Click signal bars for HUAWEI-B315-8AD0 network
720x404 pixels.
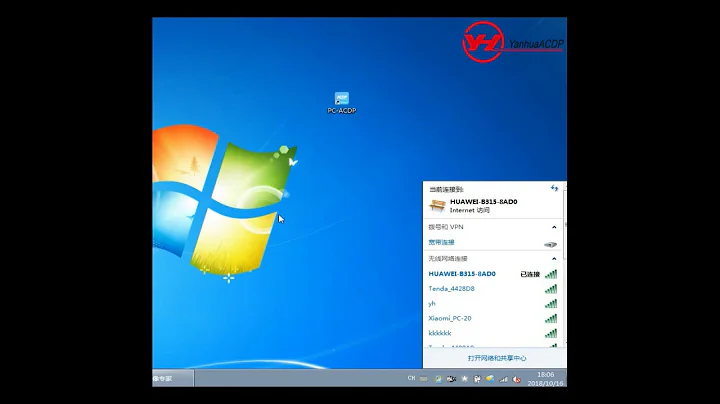[551, 274]
